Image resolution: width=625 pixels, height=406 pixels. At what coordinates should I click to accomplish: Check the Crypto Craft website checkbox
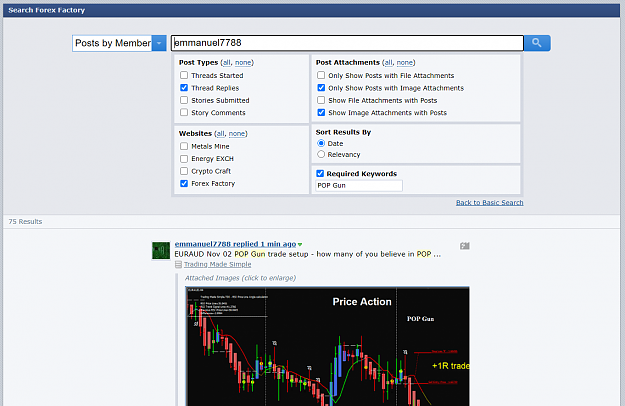point(184,171)
